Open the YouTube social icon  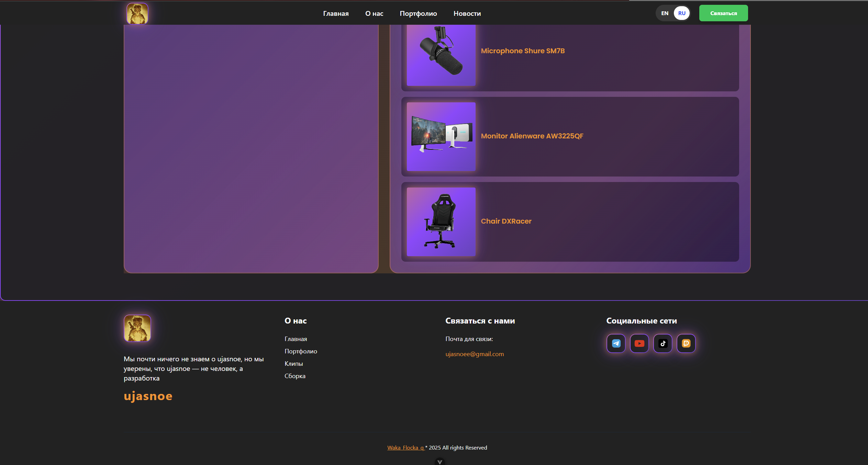[639, 343]
